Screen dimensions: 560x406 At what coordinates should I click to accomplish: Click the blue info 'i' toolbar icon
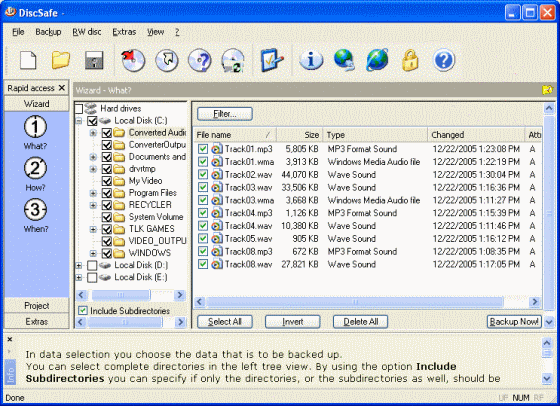[311, 60]
